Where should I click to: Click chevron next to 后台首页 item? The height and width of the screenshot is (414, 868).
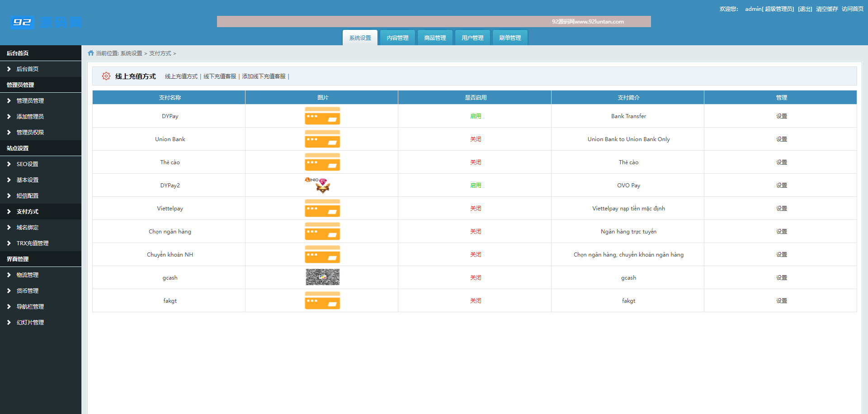tap(9, 69)
